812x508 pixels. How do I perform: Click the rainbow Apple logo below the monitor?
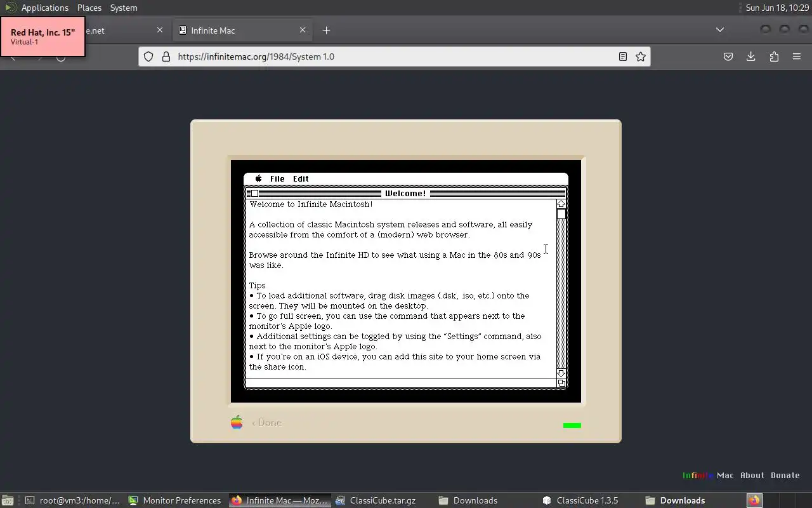tap(237, 422)
